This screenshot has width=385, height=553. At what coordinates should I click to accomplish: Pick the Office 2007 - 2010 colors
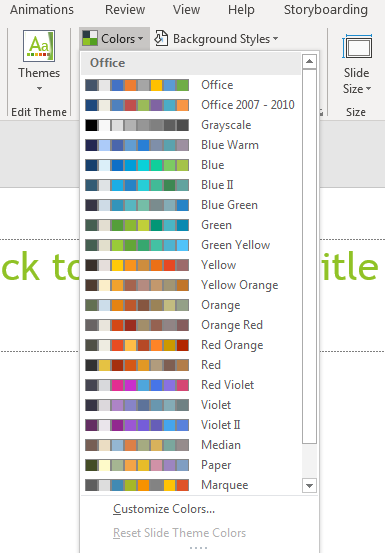(190, 105)
